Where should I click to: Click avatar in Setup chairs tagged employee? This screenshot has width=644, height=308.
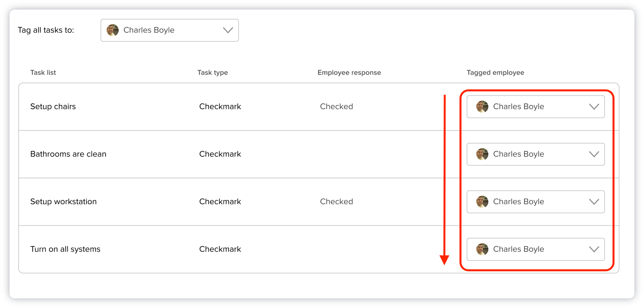click(x=482, y=107)
